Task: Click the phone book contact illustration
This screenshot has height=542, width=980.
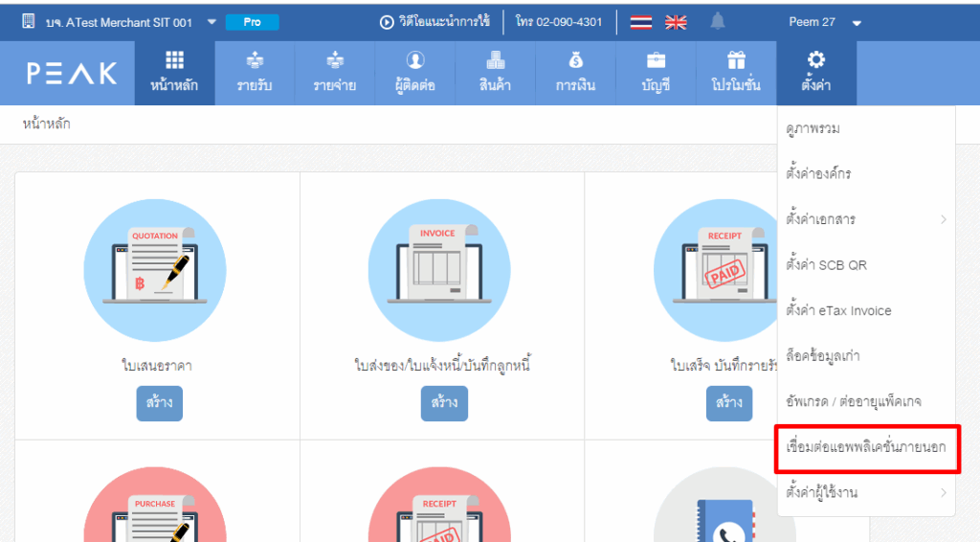Action: click(716, 505)
